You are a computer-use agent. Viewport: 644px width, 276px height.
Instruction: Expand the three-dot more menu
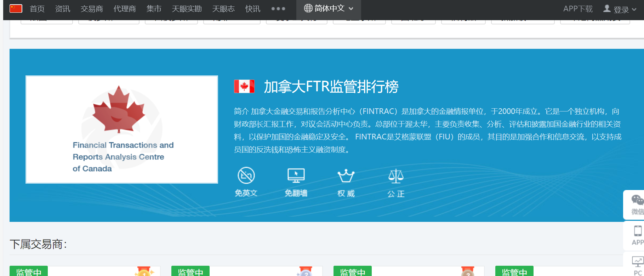278,9
